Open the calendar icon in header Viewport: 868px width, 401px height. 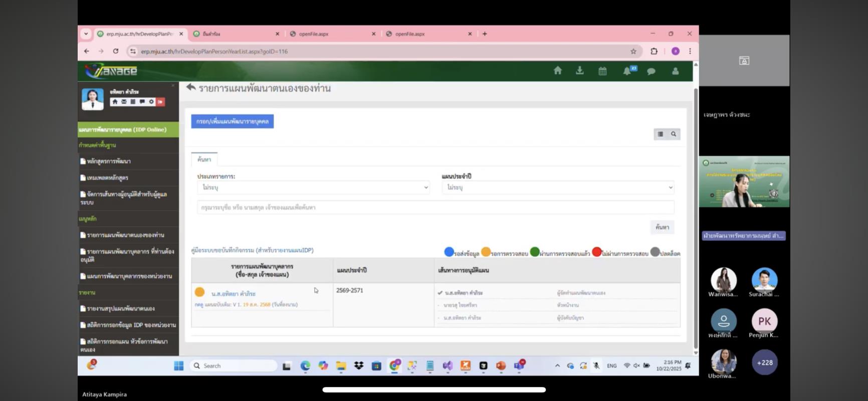tap(602, 71)
